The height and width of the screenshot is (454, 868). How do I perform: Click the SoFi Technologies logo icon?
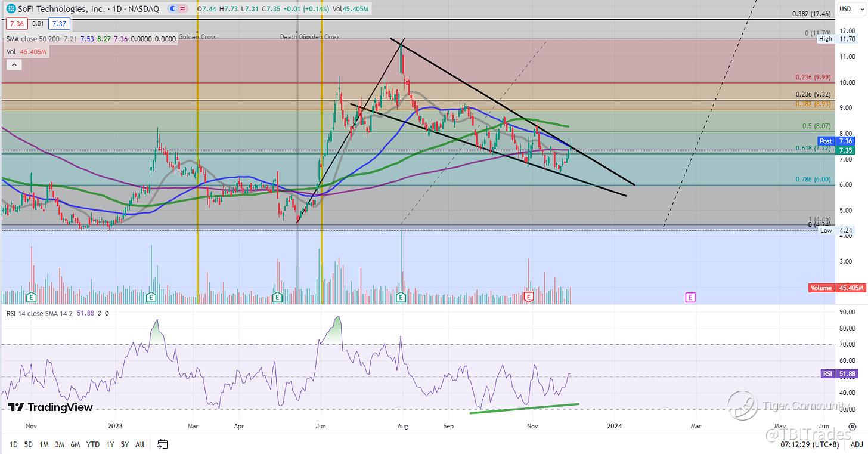[10, 9]
